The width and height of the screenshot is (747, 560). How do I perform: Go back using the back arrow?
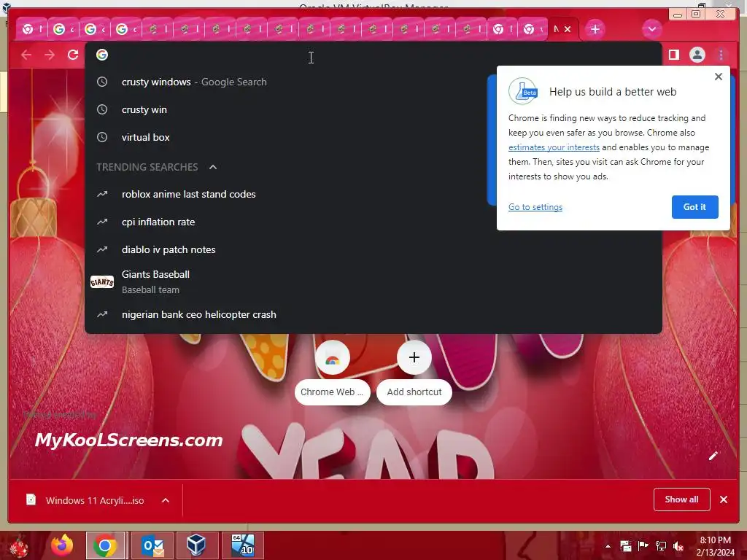pos(26,55)
